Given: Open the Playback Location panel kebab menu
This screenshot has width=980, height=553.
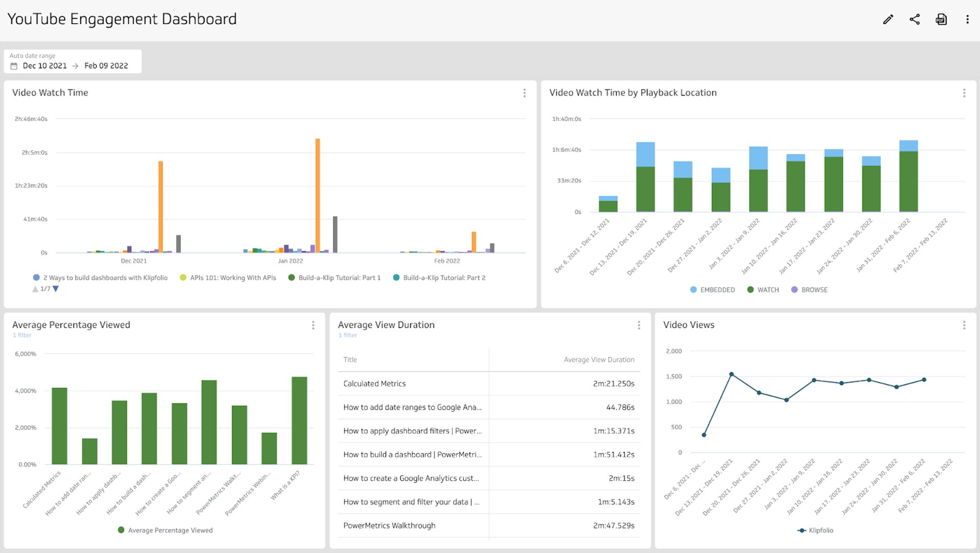Looking at the screenshot, I should click(964, 93).
